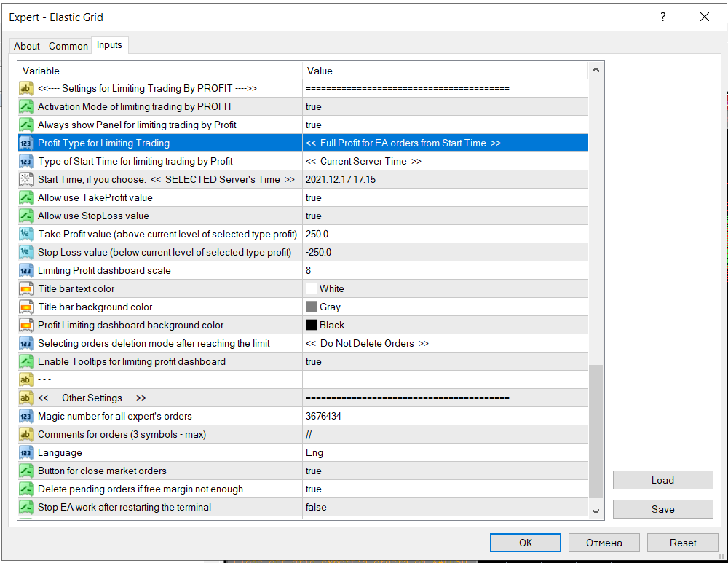Viewport: 728px width, 563px height.
Task: Click the icon next to Take Profit value
Action: [25, 234]
